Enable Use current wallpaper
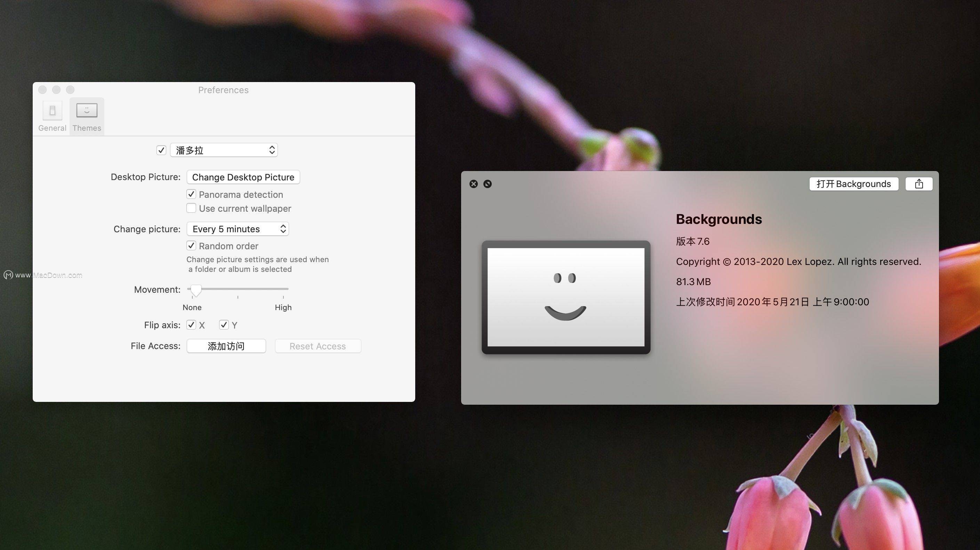 [191, 208]
